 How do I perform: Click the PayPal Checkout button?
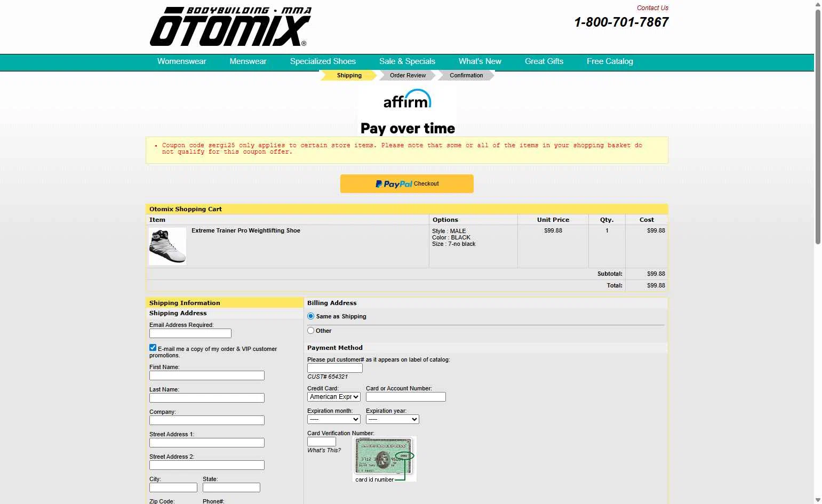(x=407, y=183)
